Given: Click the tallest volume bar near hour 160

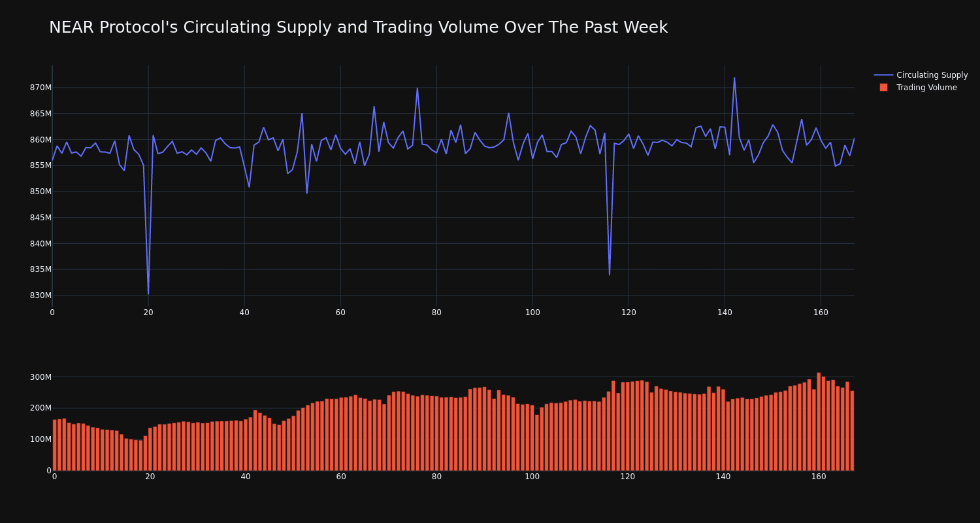Looking at the screenshot, I should (819, 422).
